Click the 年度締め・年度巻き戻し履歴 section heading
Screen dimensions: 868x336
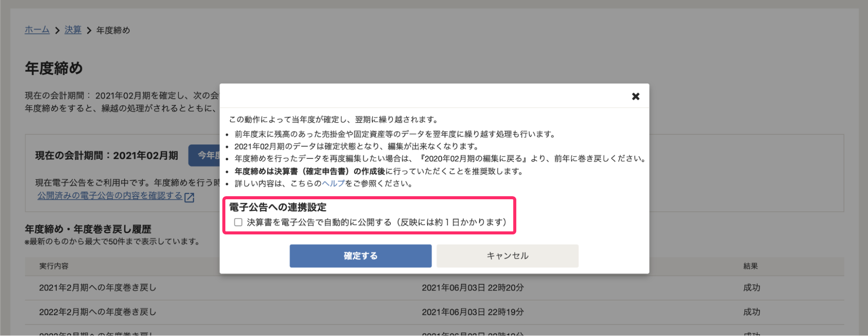[x=88, y=229]
